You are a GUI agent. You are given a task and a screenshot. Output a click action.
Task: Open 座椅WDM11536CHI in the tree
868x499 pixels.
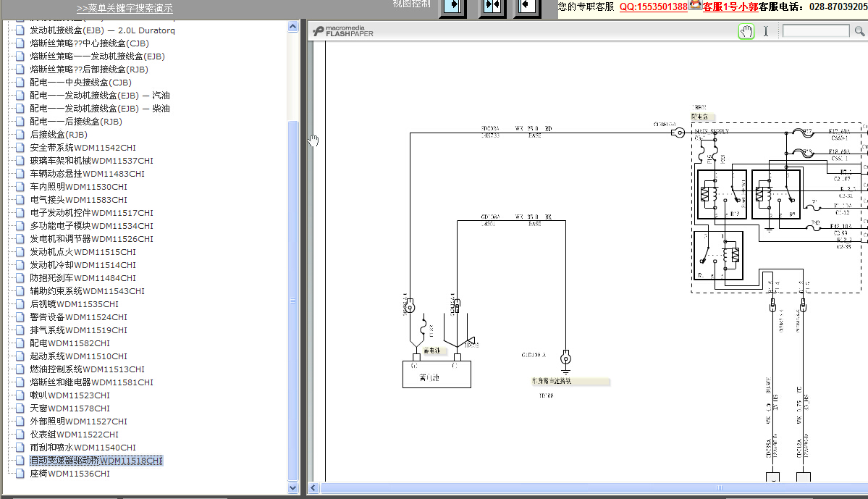pos(69,474)
